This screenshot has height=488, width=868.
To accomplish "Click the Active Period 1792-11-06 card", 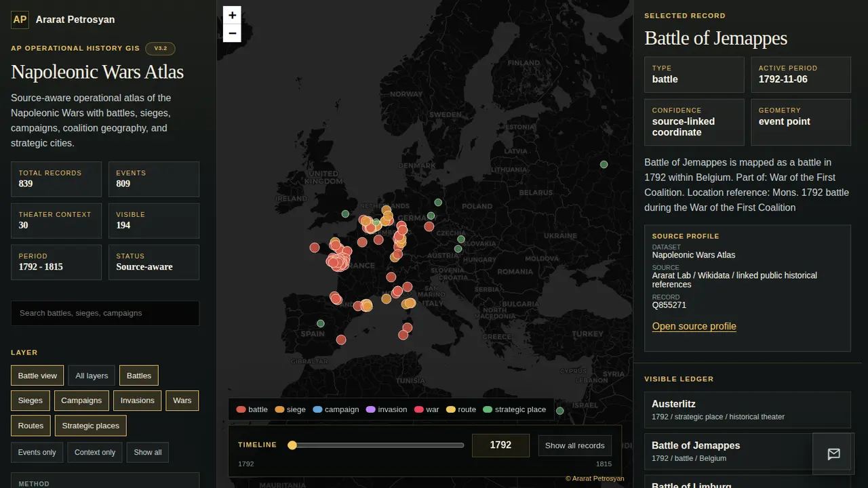I will coord(801,75).
